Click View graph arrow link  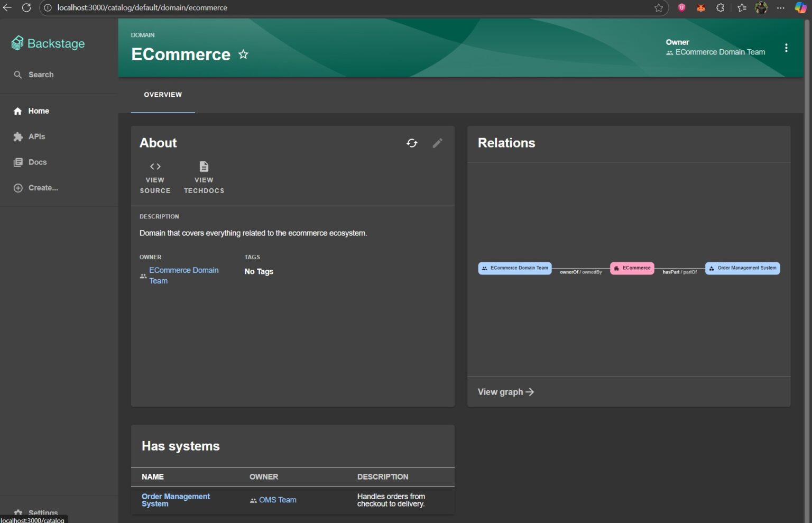(x=506, y=392)
